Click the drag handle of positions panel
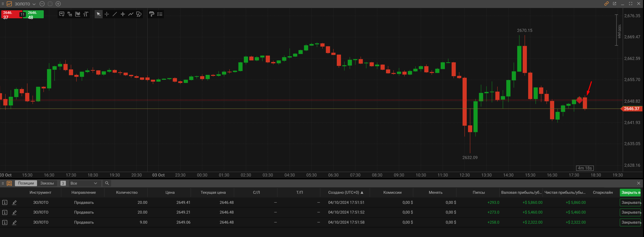 3,183
